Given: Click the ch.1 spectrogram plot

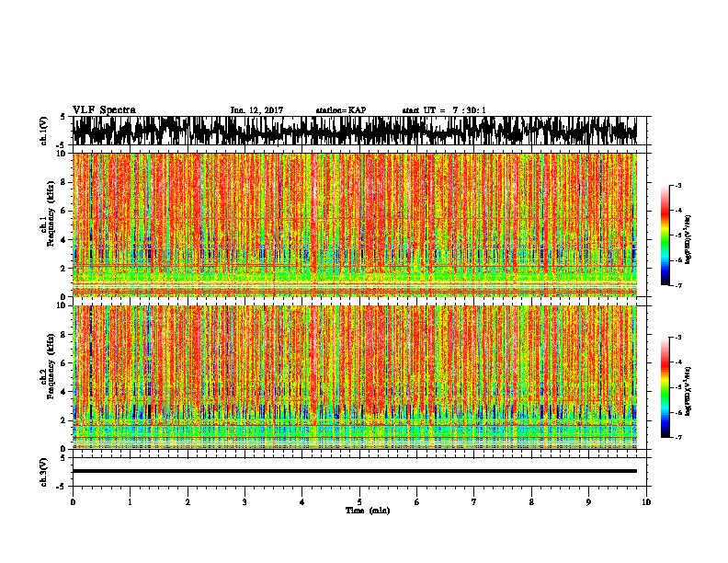Looking at the screenshot, I should 355,224.
